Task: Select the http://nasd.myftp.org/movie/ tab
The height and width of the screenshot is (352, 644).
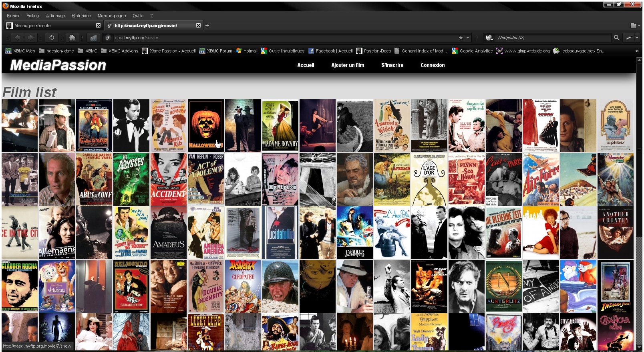Action: pos(154,26)
